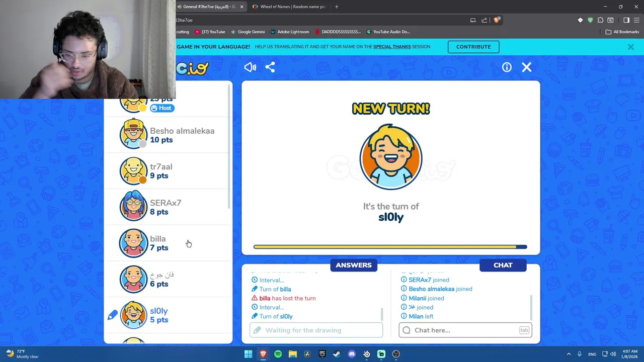This screenshot has height=362, width=644.
Task: Click the cast/screen icon in address bar
Action: 473,20
